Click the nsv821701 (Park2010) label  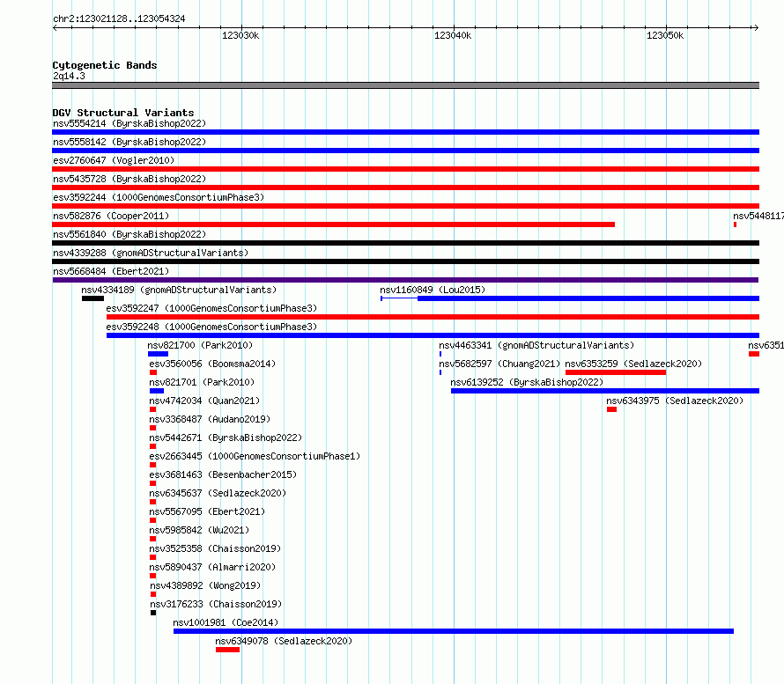click(202, 382)
